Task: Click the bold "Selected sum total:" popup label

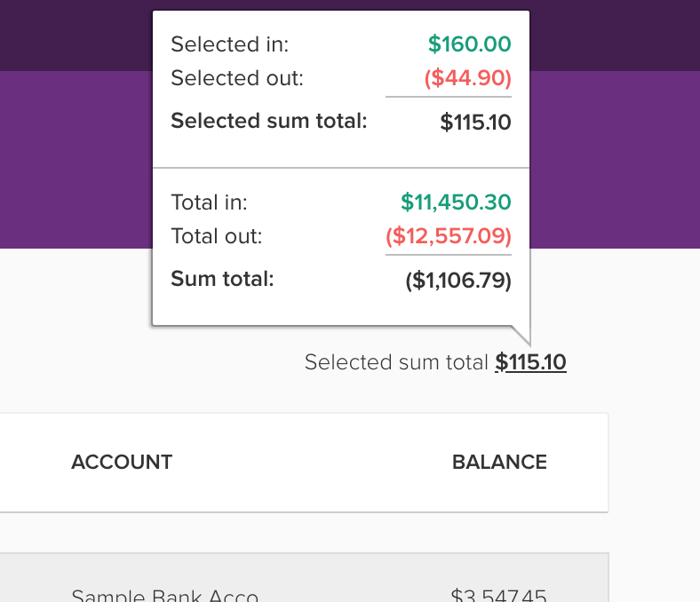Action: coord(268,121)
